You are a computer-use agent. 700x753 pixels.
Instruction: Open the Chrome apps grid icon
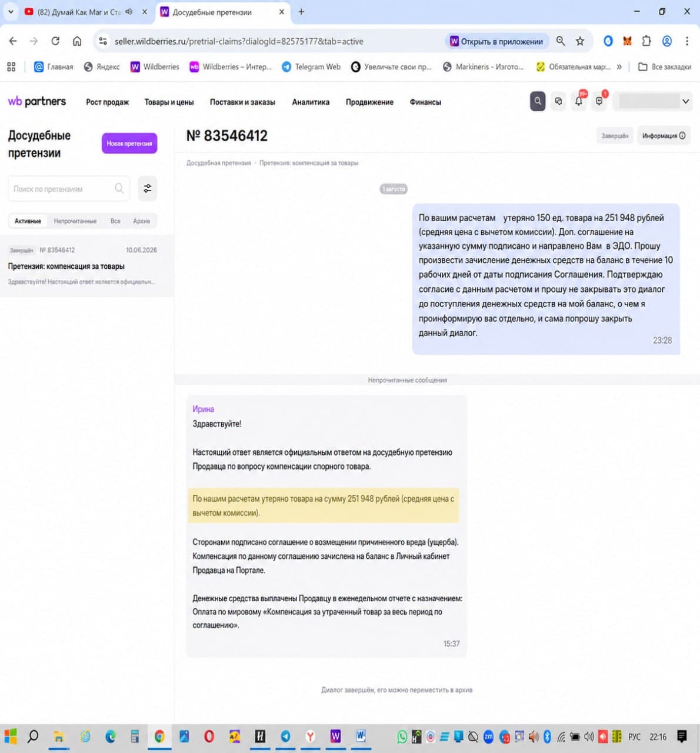coord(11,66)
